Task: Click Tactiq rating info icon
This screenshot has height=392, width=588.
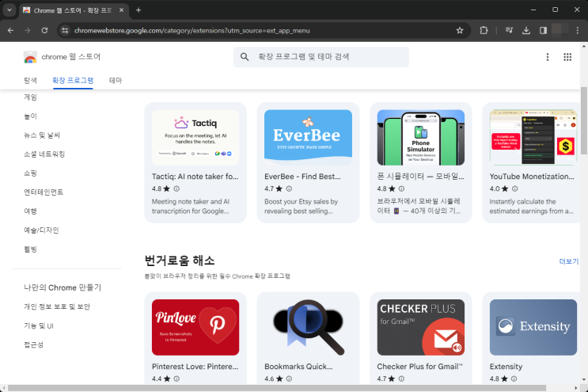Action: pyautogui.click(x=176, y=188)
